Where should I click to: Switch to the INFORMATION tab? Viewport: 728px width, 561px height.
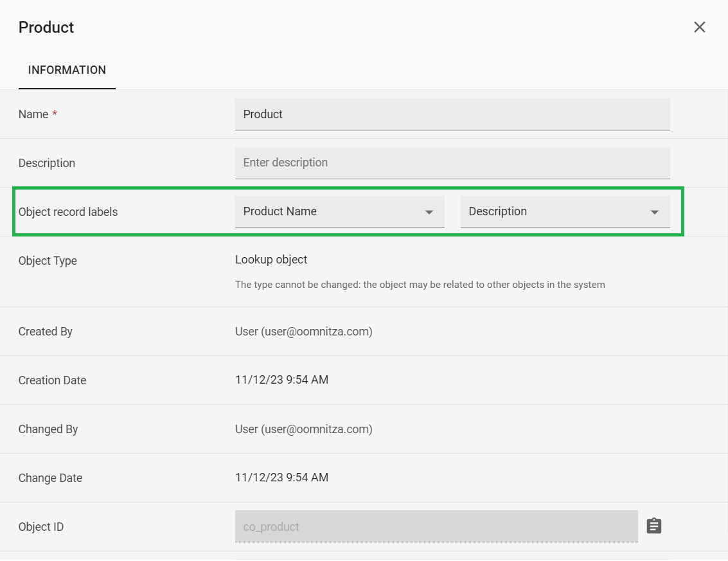click(x=67, y=70)
